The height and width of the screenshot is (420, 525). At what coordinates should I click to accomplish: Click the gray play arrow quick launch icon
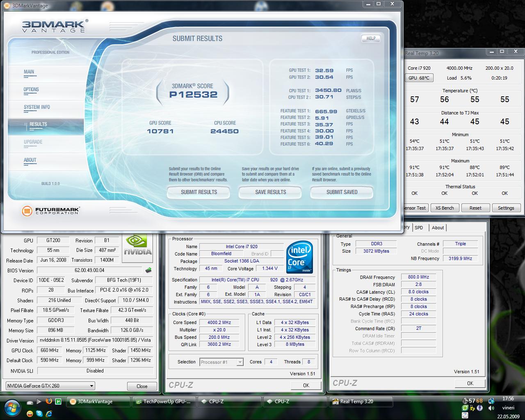pos(39,402)
